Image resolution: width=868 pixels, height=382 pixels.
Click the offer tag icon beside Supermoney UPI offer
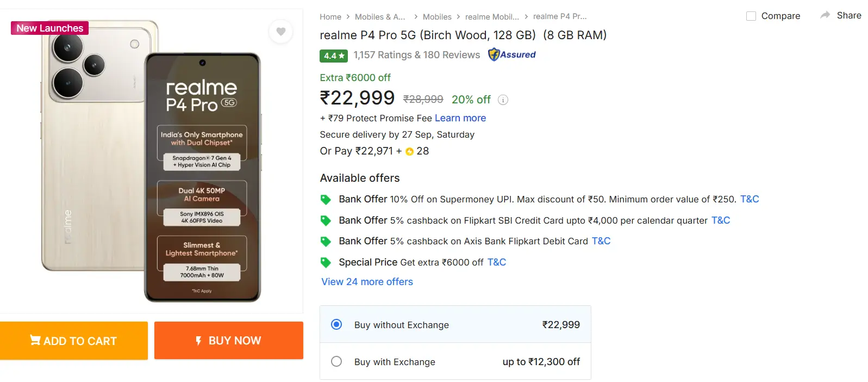pyautogui.click(x=326, y=199)
